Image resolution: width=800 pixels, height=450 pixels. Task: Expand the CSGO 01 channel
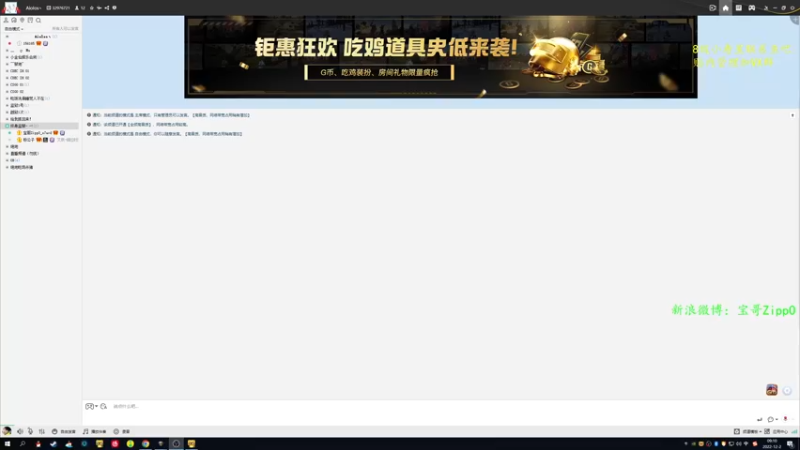(7, 85)
